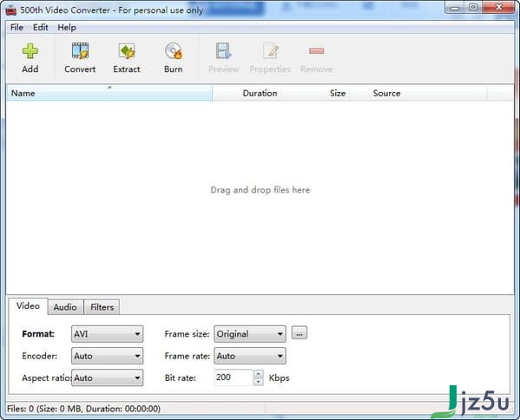Expand the Aspect ratio dropdown
The width and height of the screenshot is (520, 420).
pos(107,377)
